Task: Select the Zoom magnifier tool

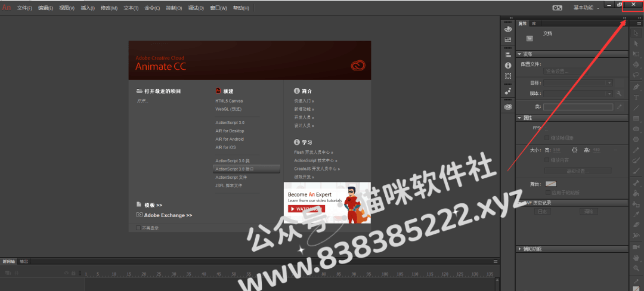Action: coord(636,268)
